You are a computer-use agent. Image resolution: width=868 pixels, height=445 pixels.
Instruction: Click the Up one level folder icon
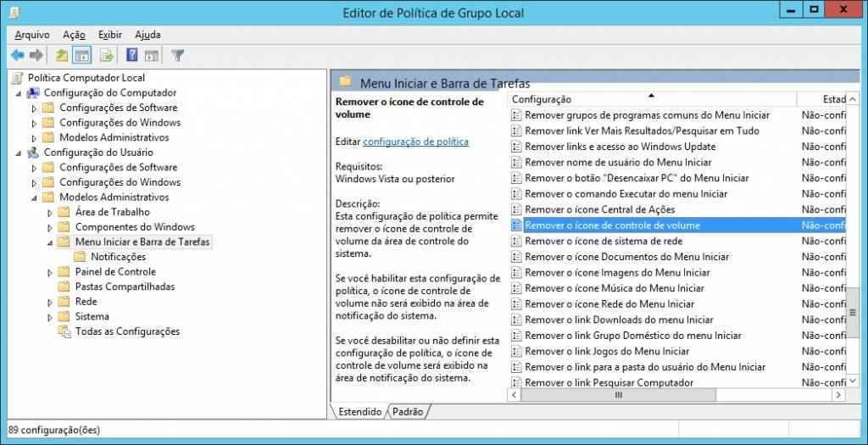coord(61,55)
